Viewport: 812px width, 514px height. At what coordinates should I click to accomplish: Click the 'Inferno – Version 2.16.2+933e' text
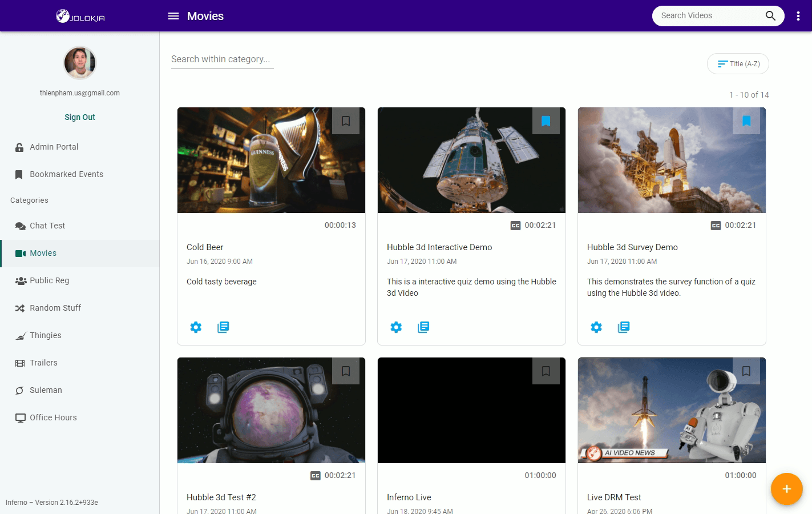click(x=52, y=503)
